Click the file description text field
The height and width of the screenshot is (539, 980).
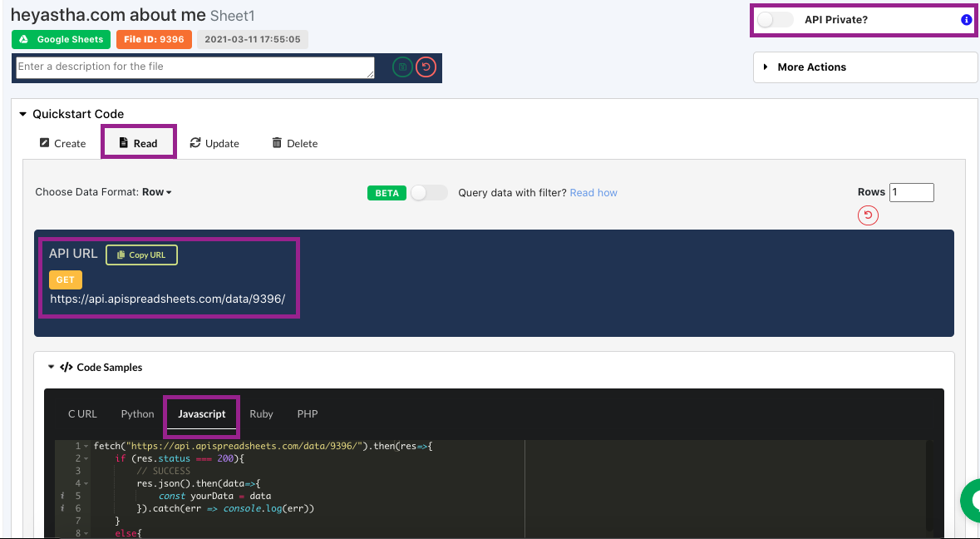195,67
